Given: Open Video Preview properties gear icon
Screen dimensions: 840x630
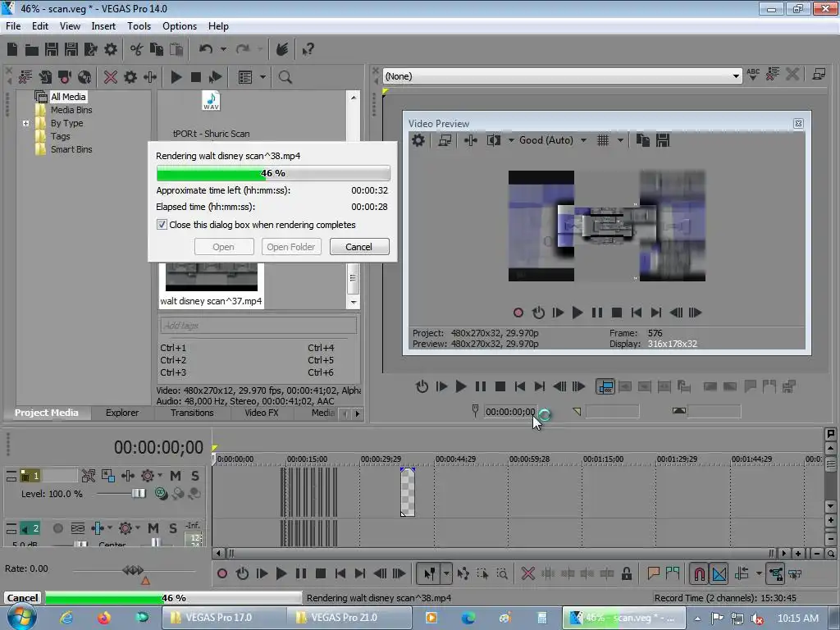Looking at the screenshot, I should [x=418, y=140].
